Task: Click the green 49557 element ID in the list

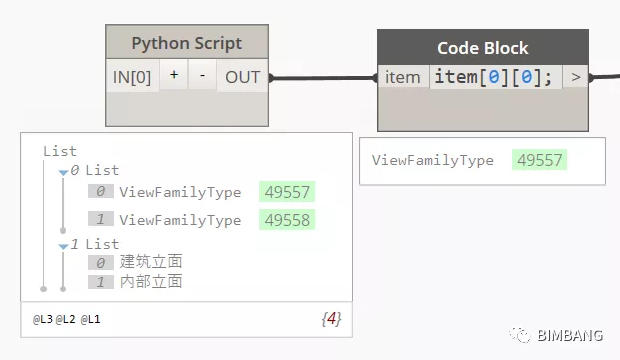Action: pos(287,192)
